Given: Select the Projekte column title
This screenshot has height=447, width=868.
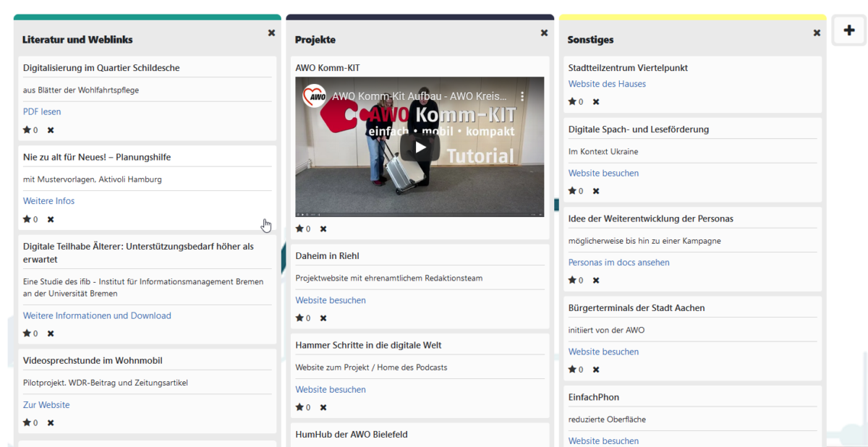Looking at the screenshot, I should (315, 40).
